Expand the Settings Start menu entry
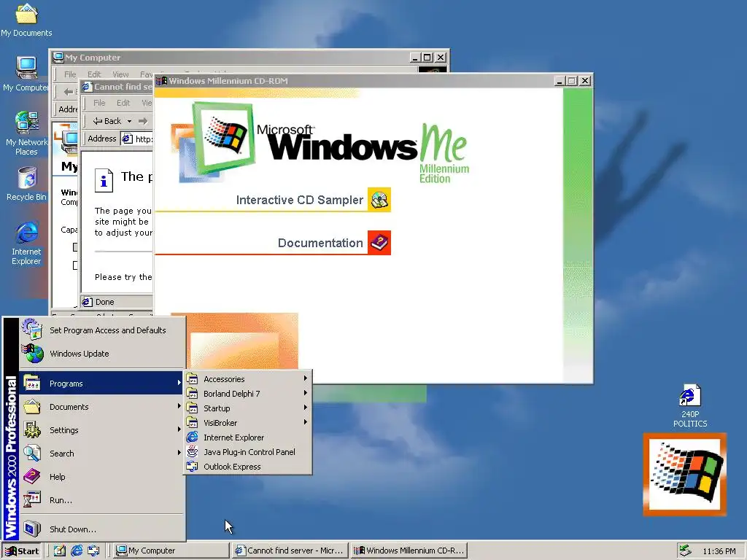Screen dimensions: 747x560 (102, 430)
